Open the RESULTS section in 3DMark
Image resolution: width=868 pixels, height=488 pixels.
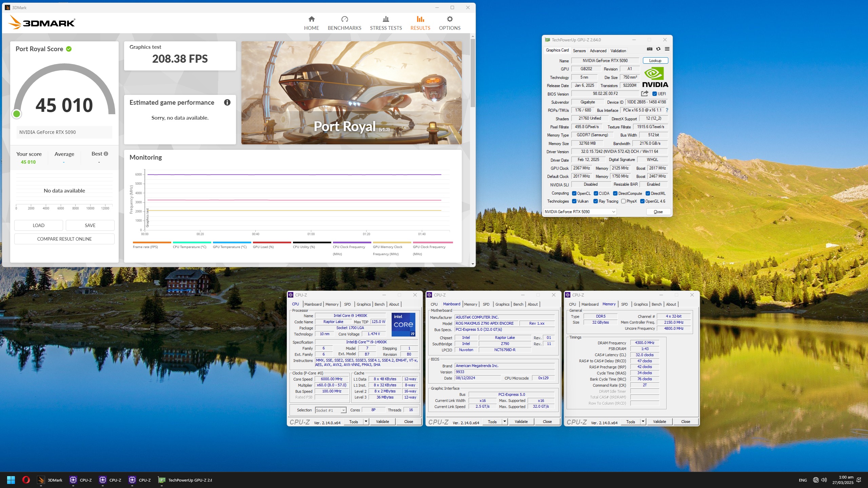click(x=420, y=23)
